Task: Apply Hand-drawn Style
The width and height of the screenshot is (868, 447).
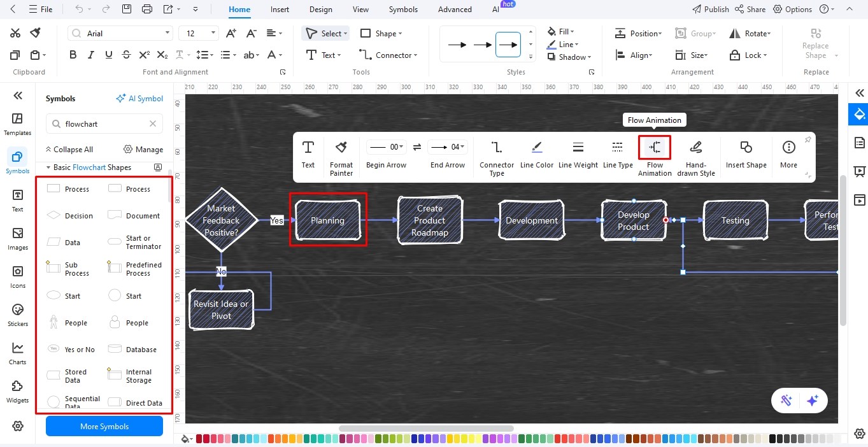Action: pyautogui.click(x=696, y=157)
